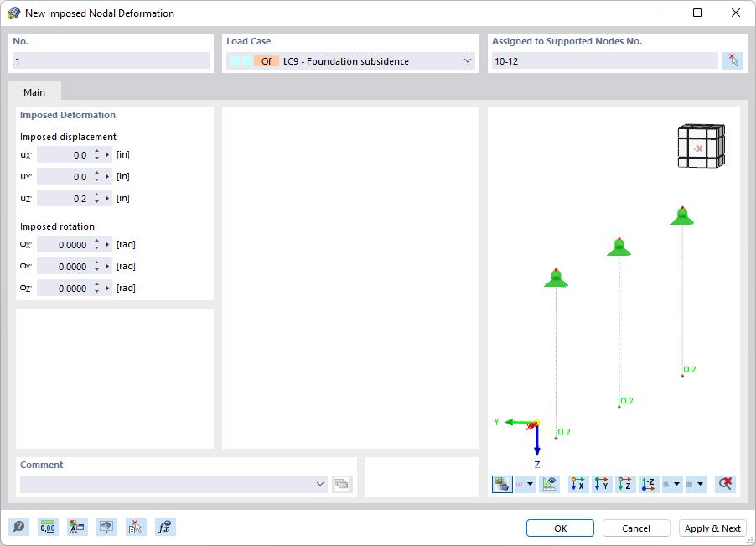Switch to the Main tab
The width and height of the screenshot is (756, 546).
[34, 92]
